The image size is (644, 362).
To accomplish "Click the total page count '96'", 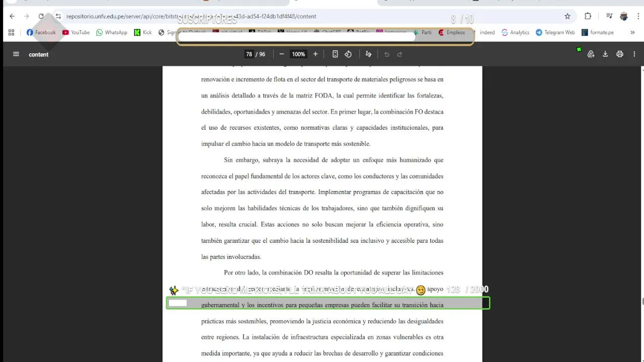I will [x=262, y=54].
